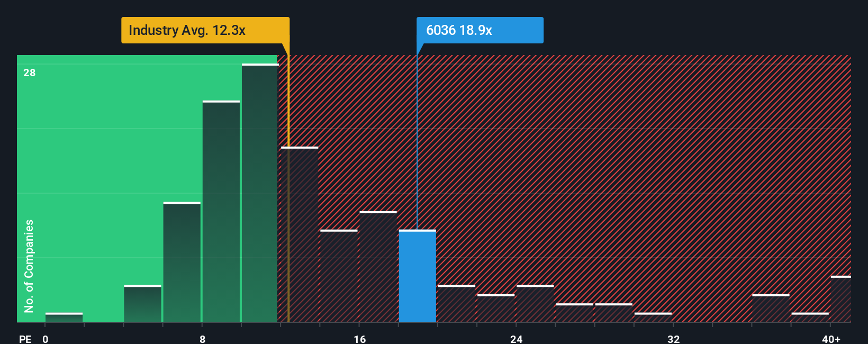This screenshot has width=868, height=344.
Task: Click the bar just right of industry average line
Action: click(x=300, y=234)
